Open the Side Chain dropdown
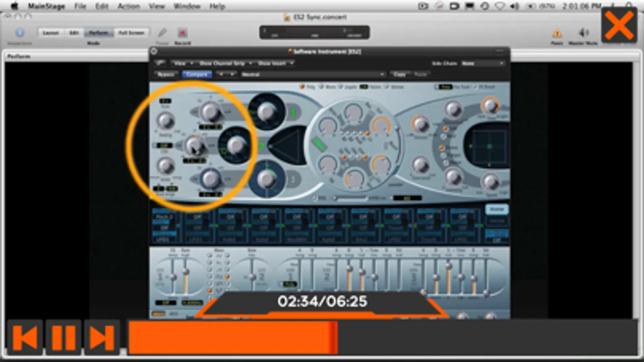 [x=482, y=63]
